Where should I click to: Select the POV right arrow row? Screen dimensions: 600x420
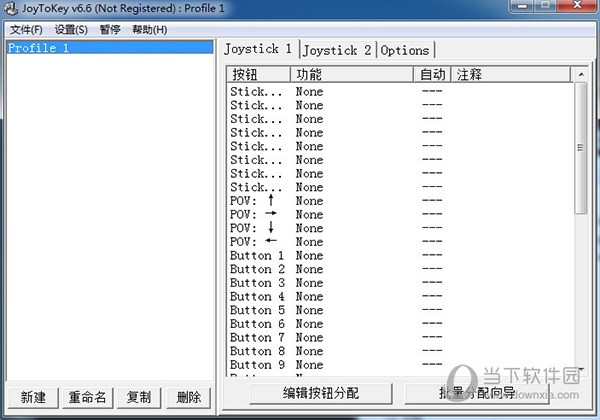tap(400, 215)
